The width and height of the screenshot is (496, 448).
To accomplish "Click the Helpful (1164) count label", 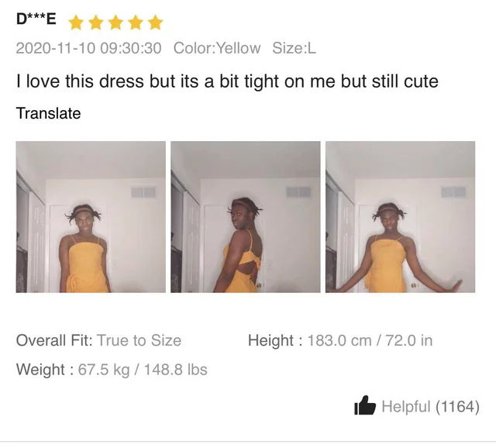I will [431, 406].
